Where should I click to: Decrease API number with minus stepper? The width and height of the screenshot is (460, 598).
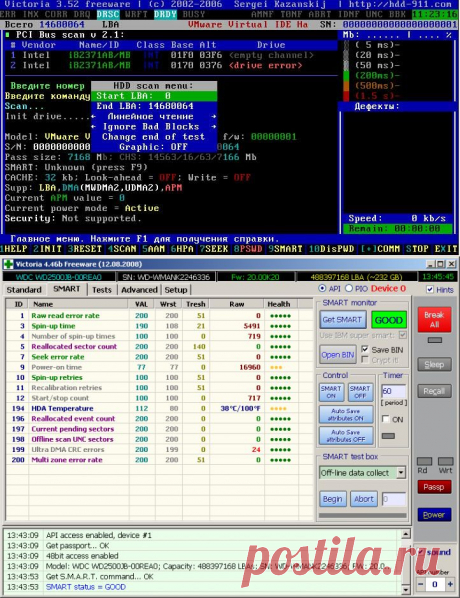(x=420, y=584)
